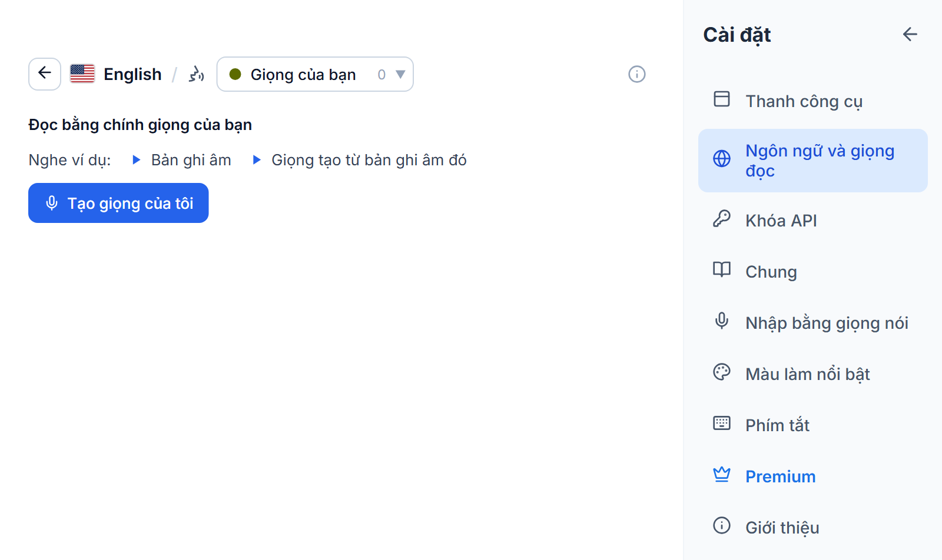Screen dimensions: 942x560
Task: Click the open book icon
Action: 722,269
